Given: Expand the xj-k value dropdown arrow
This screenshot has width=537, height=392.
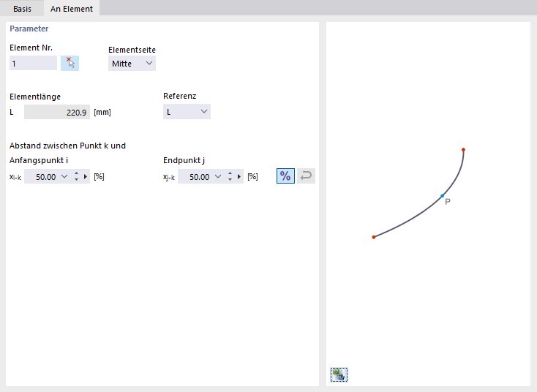Looking at the screenshot, I should (218, 177).
